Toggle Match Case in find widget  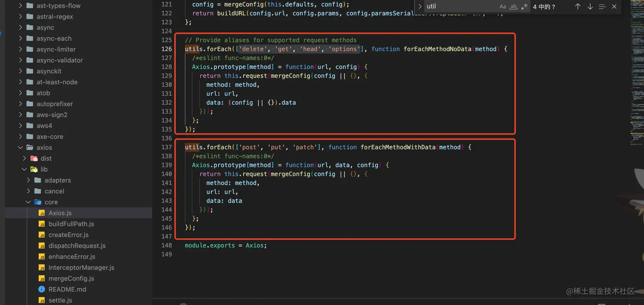[x=503, y=6]
